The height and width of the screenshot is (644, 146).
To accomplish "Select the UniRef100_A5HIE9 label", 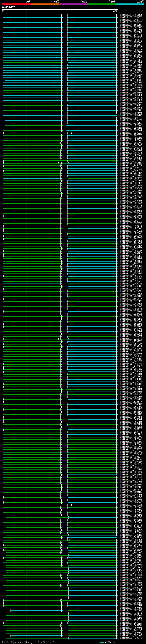I will click(131, 261).
